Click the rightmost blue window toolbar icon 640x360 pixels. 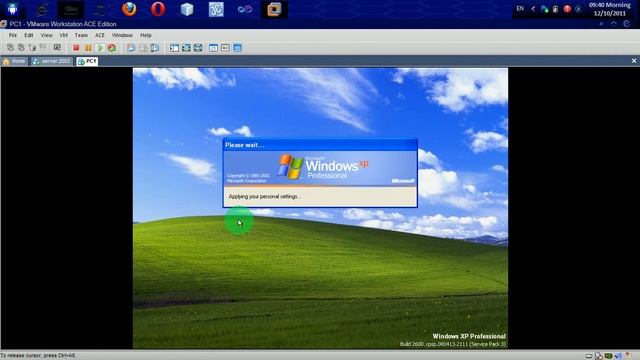237,48
